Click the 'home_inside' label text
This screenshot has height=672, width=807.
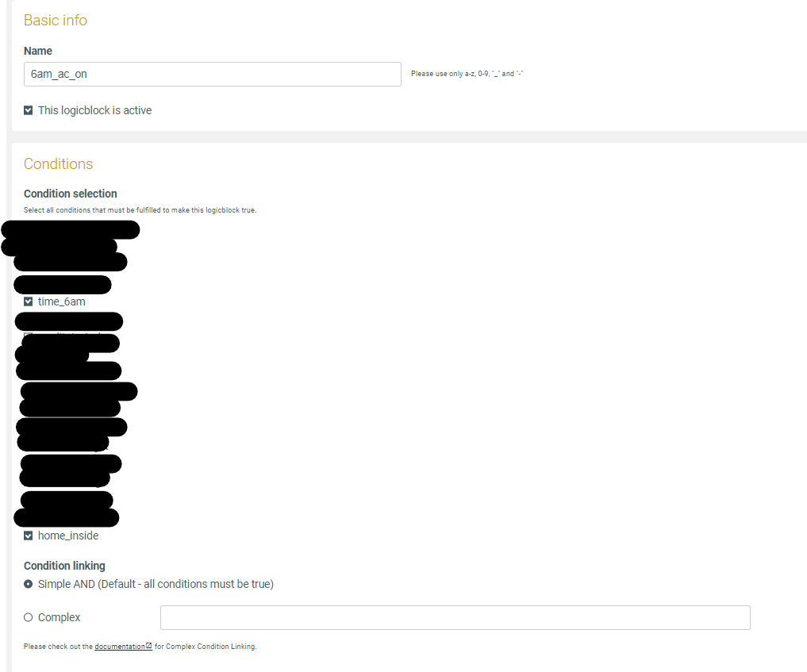[x=68, y=536]
